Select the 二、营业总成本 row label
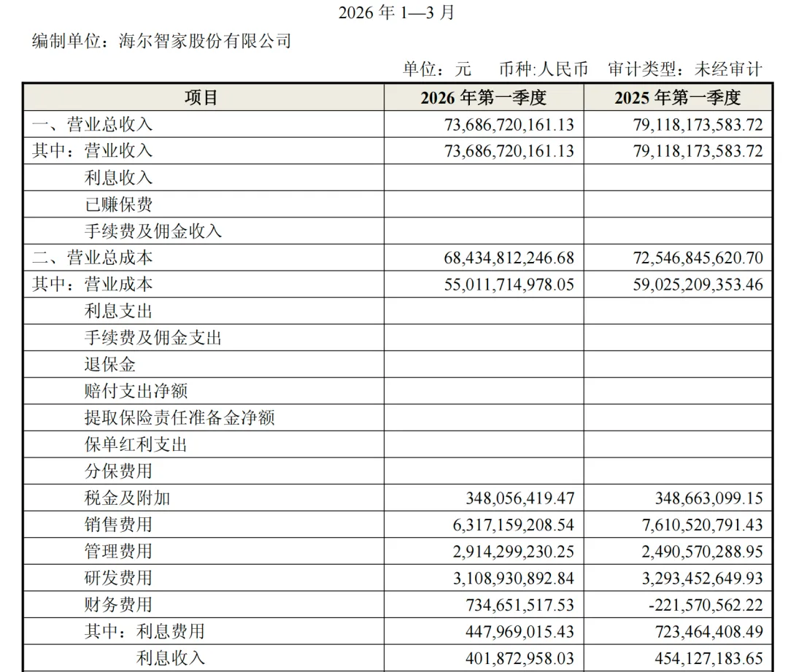The width and height of the screenshot is (788, 672). [93, 258]
